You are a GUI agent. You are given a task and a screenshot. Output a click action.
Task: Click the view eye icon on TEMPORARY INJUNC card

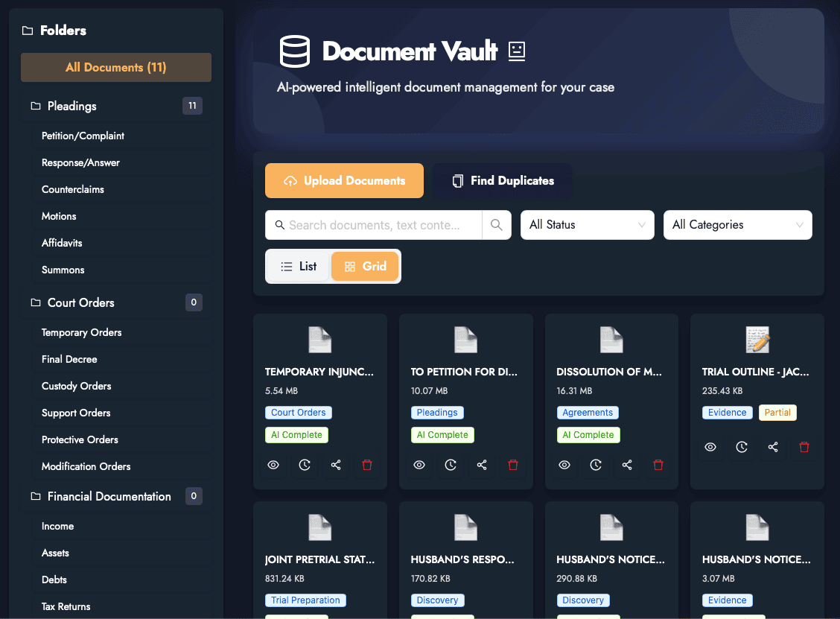273,465
